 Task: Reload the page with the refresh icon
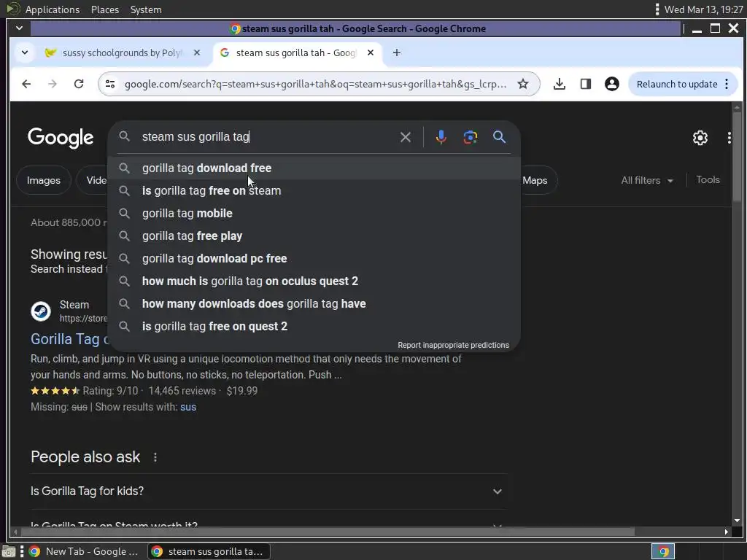point(79,84)
